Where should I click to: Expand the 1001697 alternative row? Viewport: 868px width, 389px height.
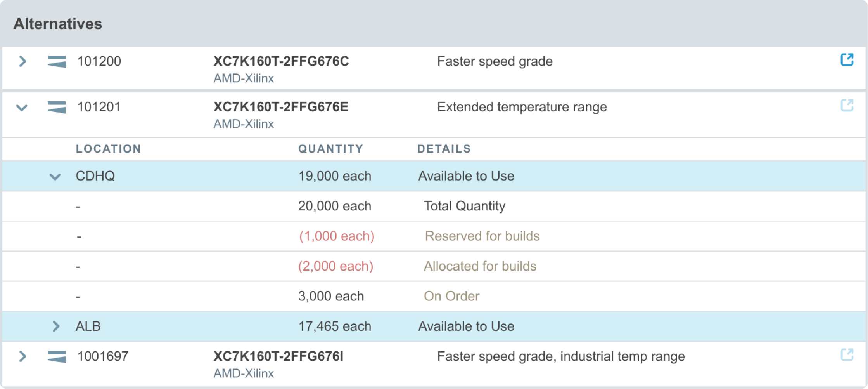[22, 356]
